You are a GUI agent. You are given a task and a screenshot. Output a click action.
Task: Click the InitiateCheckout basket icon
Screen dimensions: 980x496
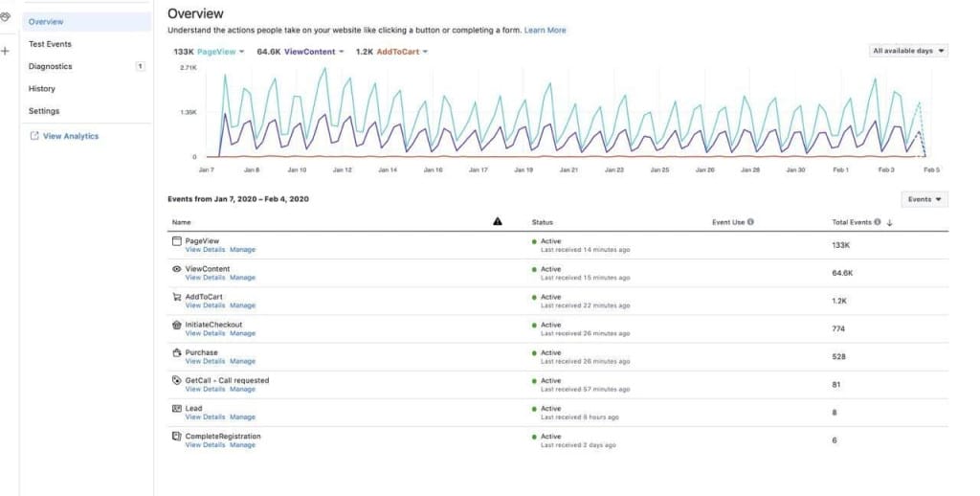[x=177, y=325]
